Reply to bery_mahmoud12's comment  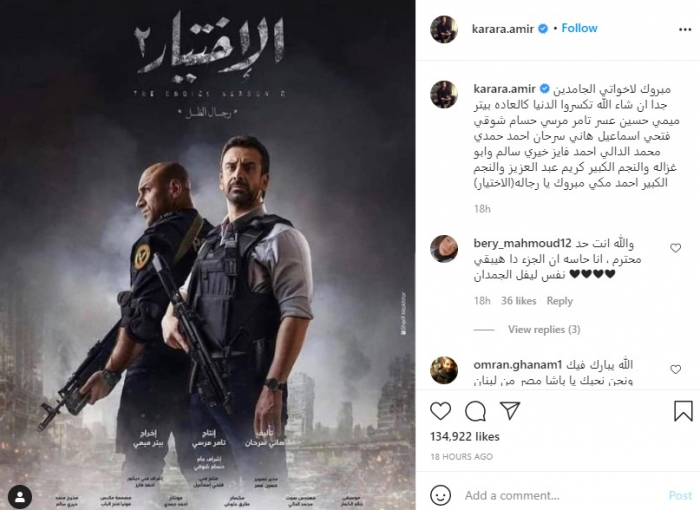coord(559,301)
